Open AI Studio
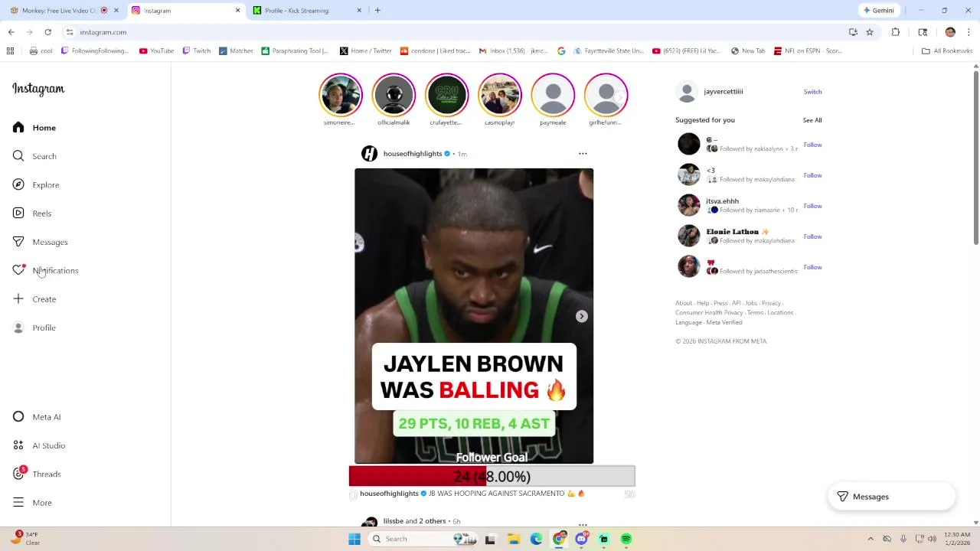This screenshot has height=551, width=980. pyautogui.click(x=39, y=445)
